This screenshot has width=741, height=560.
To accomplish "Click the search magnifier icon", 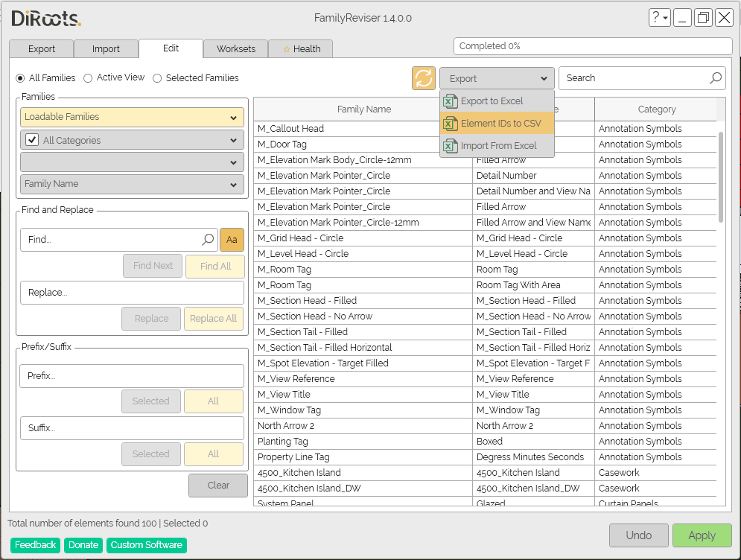I will coord(716,78).
